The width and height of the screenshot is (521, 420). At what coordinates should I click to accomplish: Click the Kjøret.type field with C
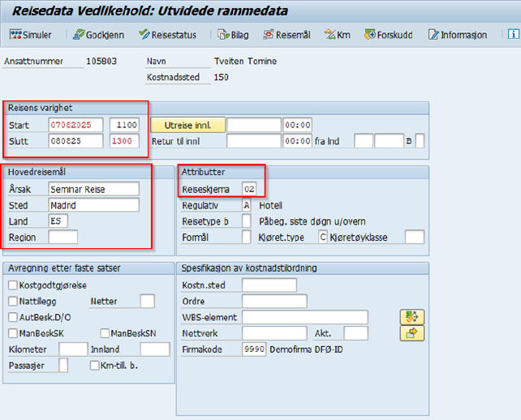click(x=323, y=237)
